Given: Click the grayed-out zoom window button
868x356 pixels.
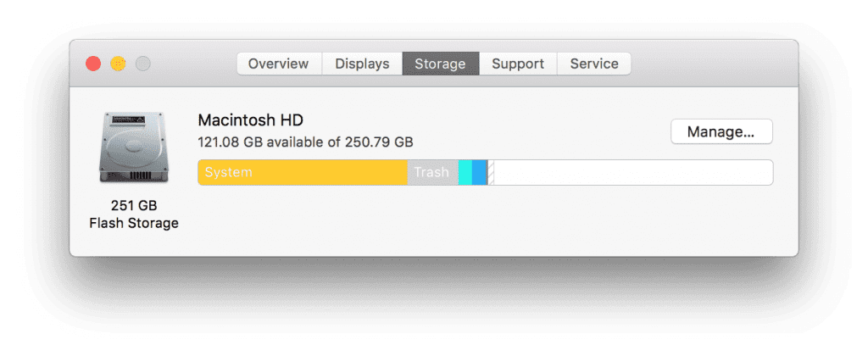Looking at the screenshot, I should (x=143, y=64).
